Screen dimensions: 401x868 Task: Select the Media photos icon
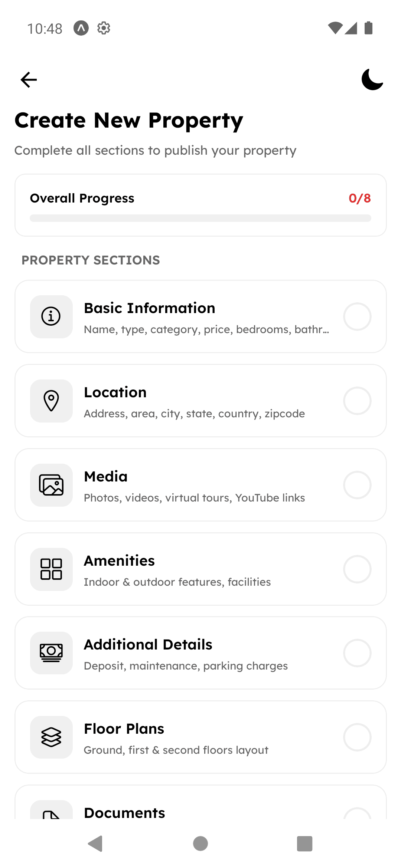coord(51,485)
